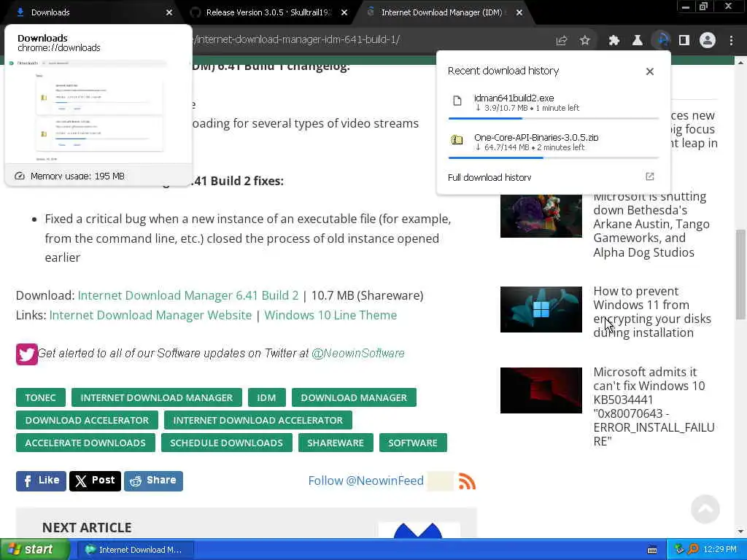This screenshot has width=747, height=560.
Task: Click the Reddit Share button
Action: pos(153,481)
